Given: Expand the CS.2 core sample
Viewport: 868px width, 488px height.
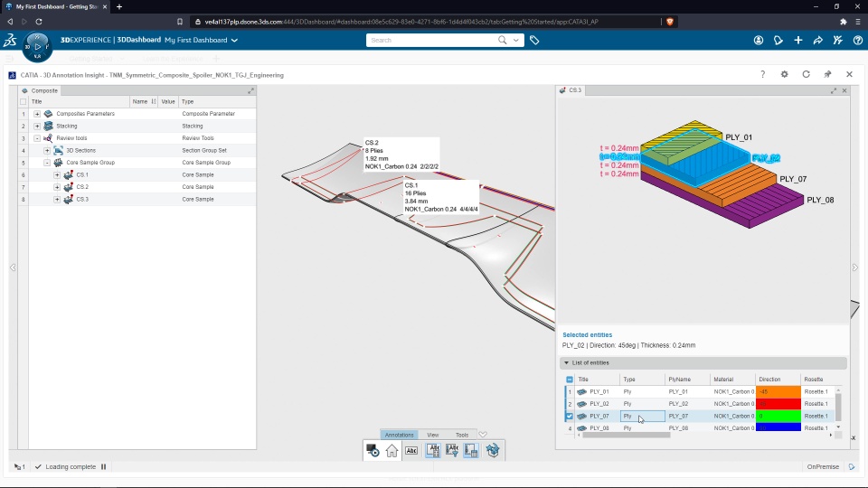Looking at the screenshot, I should coord(57,187).
